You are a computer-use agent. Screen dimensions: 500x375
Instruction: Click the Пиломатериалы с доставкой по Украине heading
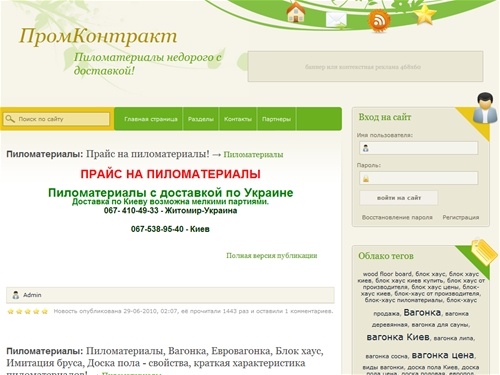click(x=170, y=192)
